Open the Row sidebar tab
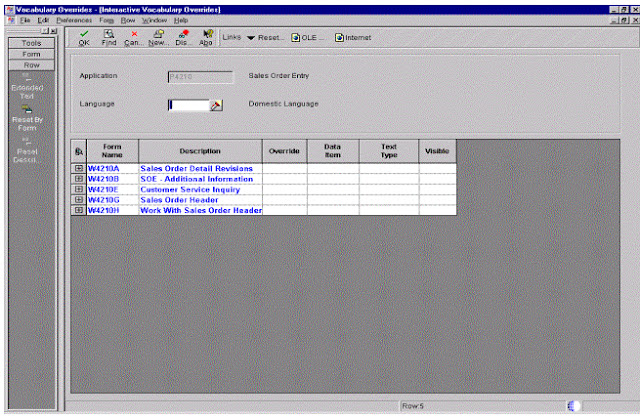640x420 pixels. [x=31, y=65]
